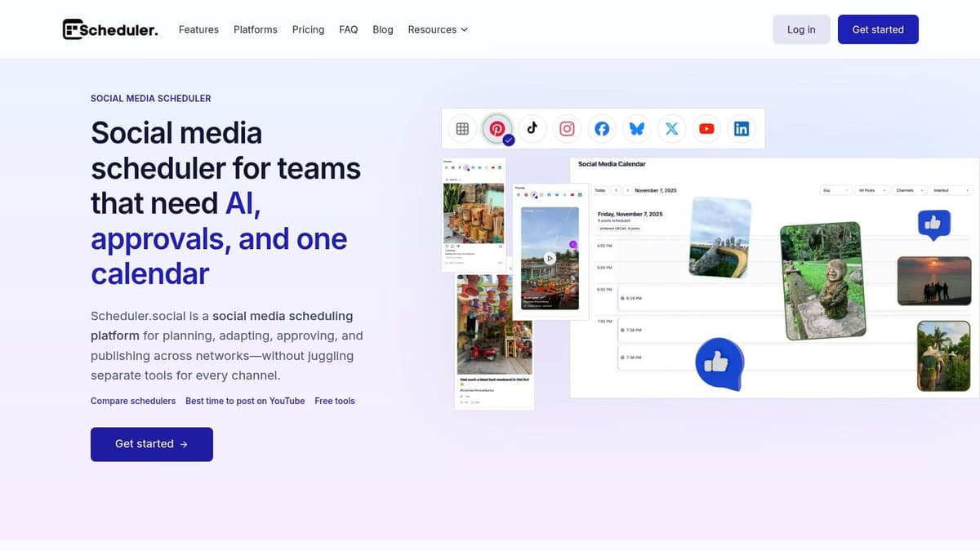Screen dimensions: 980x551
Task: Click the red scooter post preview image
Action: (x=495, y=324)
